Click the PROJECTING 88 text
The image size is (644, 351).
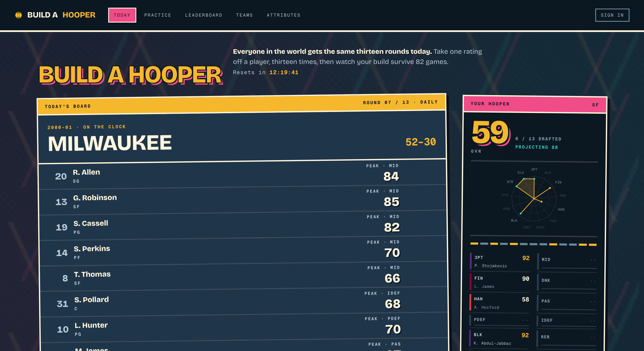click(x=536, y=147)
